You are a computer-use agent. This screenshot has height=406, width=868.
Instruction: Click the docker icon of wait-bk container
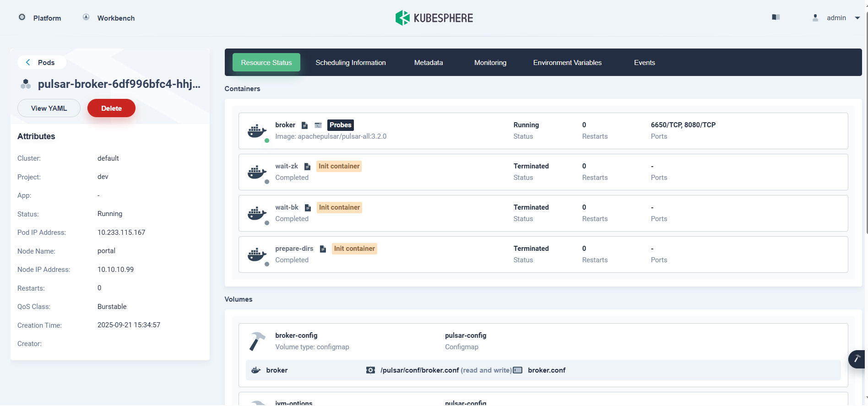(x=257, y=213)
